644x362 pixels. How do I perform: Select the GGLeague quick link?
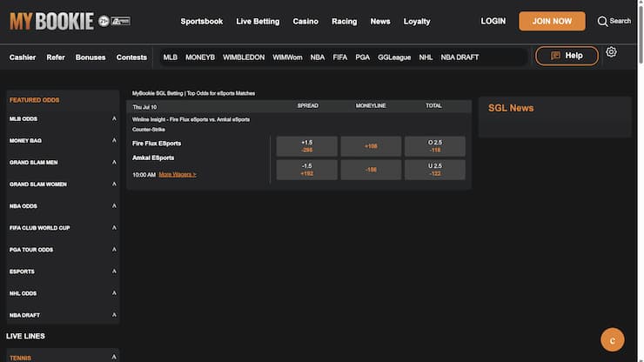(394, 57)
